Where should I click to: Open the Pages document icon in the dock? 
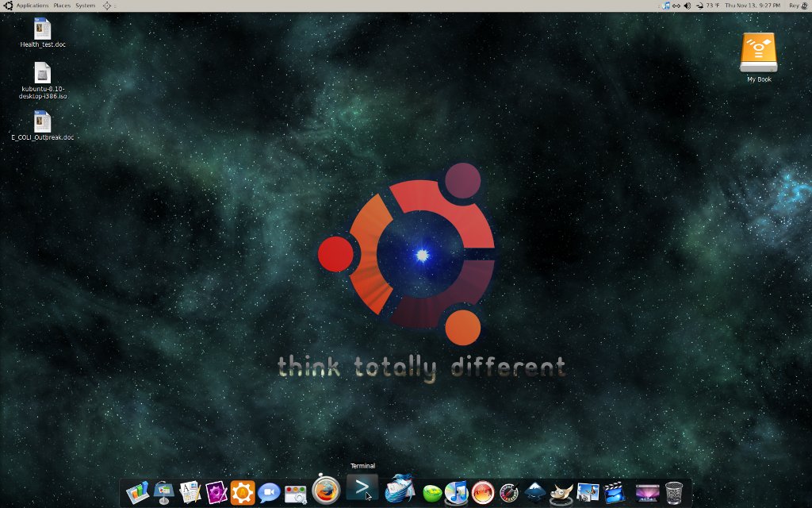pyautogui.click(x=190, y=492)
